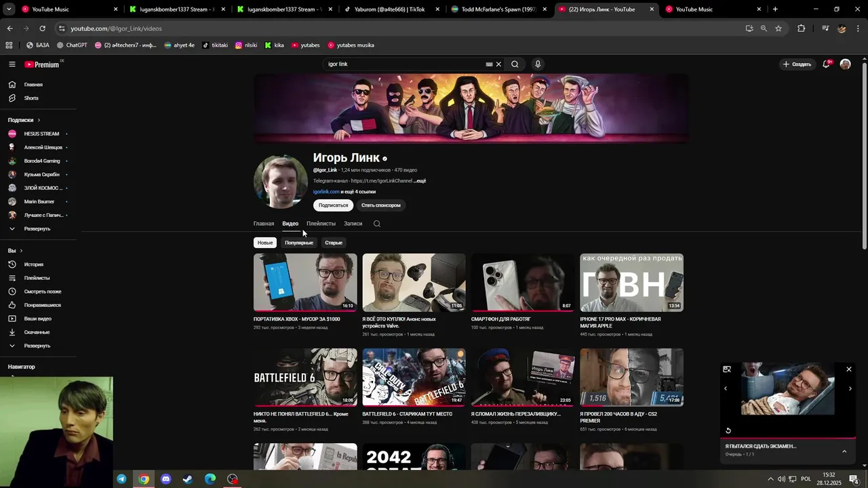Screen dimensions: 868x488
Task: Close the miniplayer
Action: pos(849,369)
